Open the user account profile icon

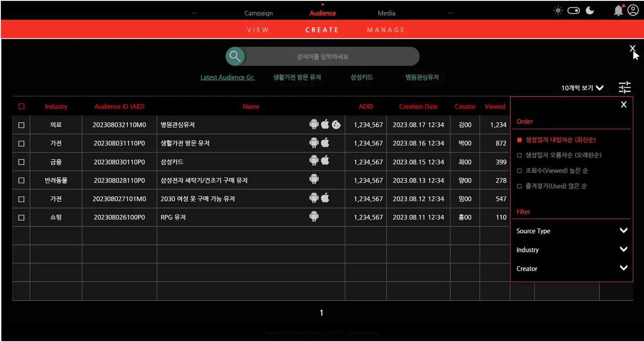pyautogui.click(x=632, y=10)
